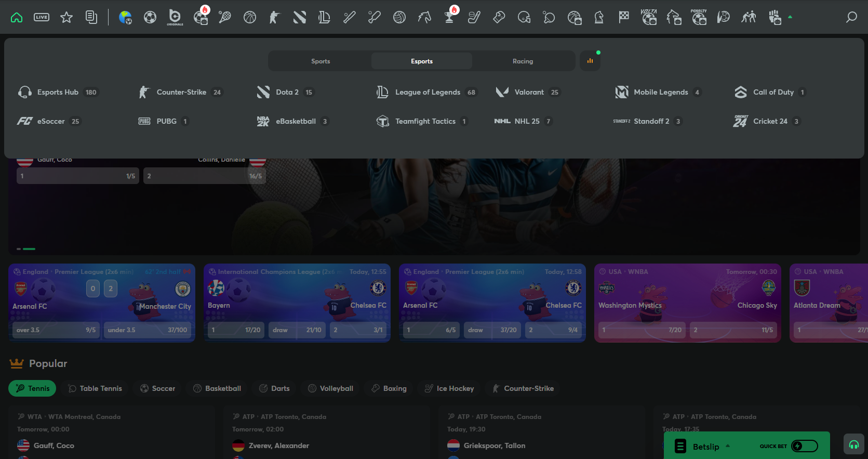Screen dimensions: 868x459
Task: Select the American football helmet icon
Action: (x=524, y=18)
